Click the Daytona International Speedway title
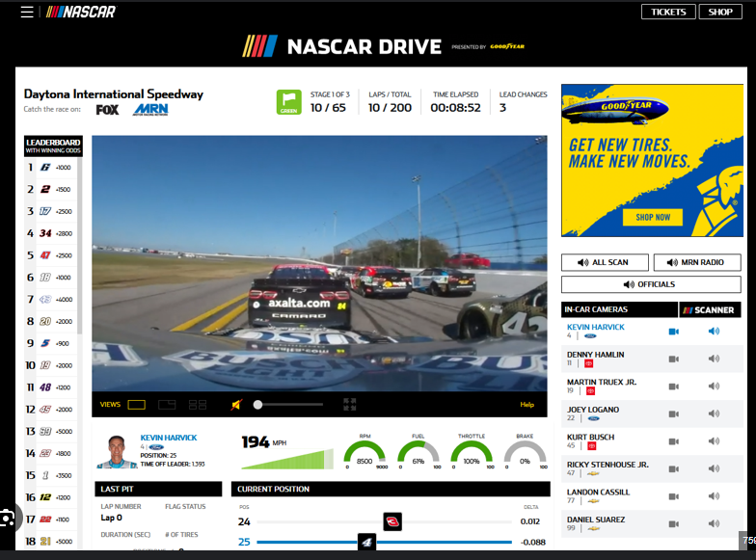This screenshot has height=560, width=756. (114, 94)
